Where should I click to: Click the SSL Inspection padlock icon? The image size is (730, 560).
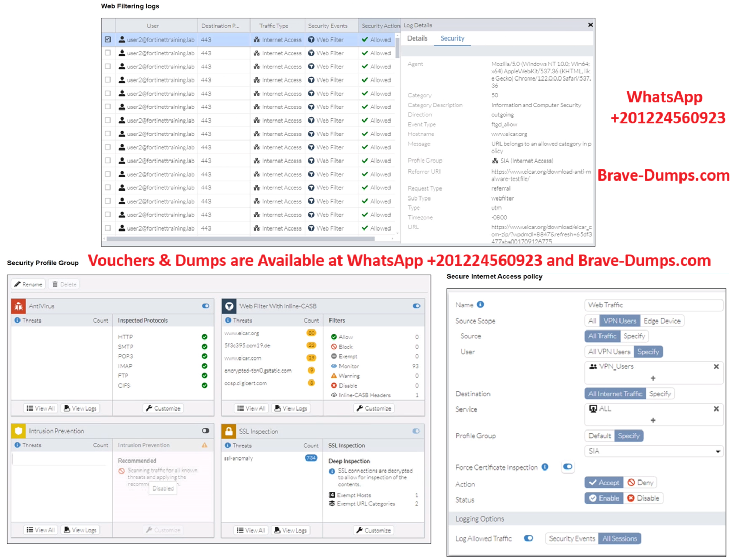[x=229, y=431]
